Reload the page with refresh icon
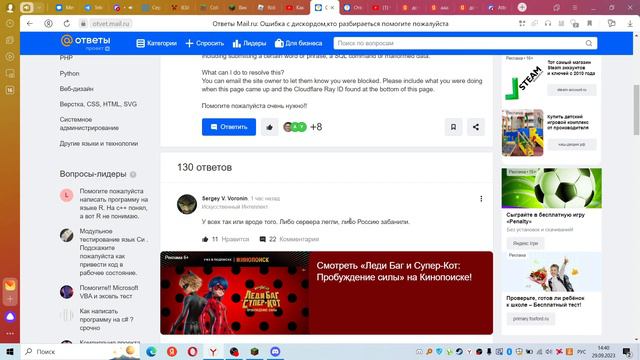 coord(67,24)
